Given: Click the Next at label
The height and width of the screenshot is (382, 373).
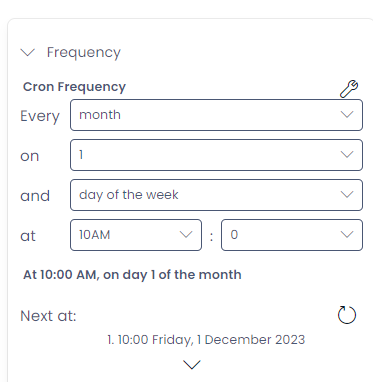Looking at the screenshot, I should 48,316.
